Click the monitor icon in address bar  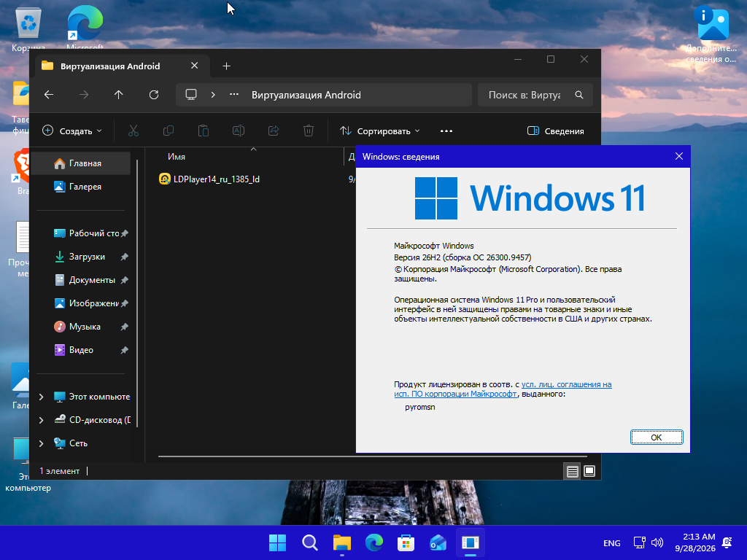(x=191, y=95)
